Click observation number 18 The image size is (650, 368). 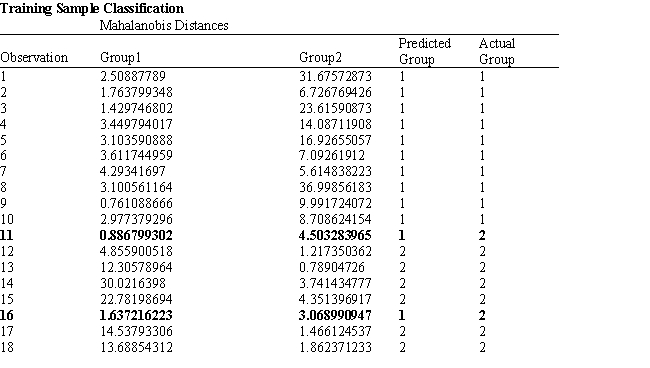tap(7, 347)
